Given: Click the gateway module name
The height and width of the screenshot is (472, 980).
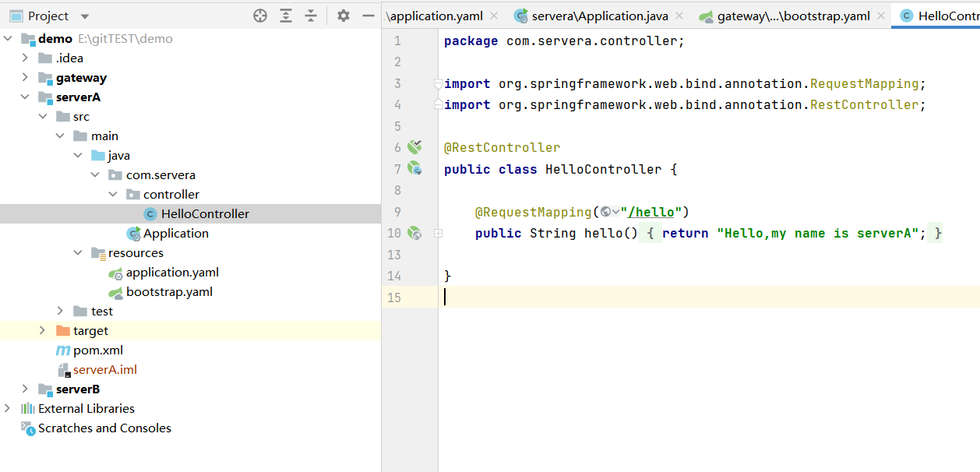Looking at the screenshot, I should pyautogui.click(x=81, y=77).
